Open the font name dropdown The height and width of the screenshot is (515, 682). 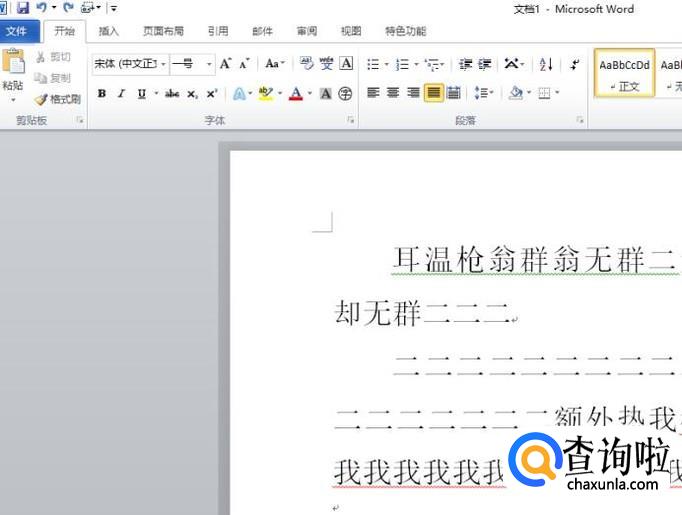[x=163, y=64]
